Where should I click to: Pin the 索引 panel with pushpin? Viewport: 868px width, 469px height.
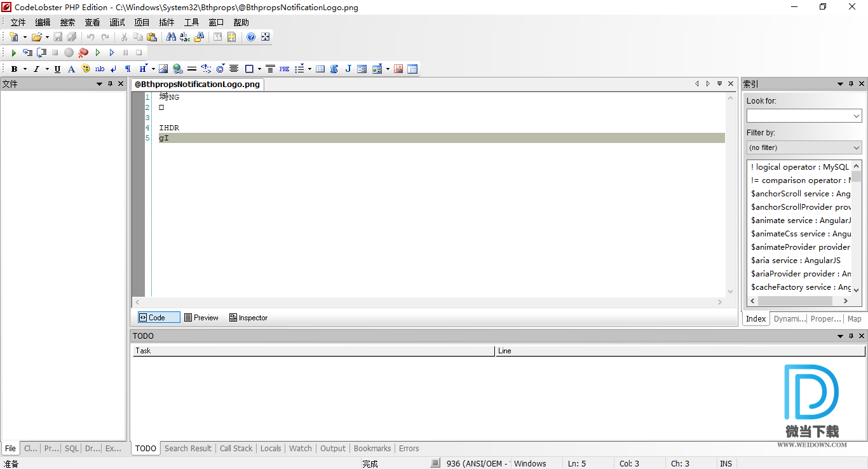click(x=851, y=84)
